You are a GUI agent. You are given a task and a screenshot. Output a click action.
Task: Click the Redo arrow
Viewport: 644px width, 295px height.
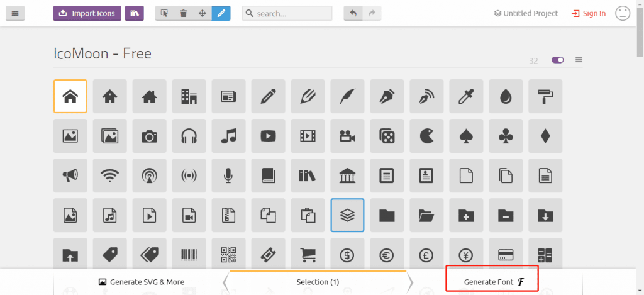(372, 13)
